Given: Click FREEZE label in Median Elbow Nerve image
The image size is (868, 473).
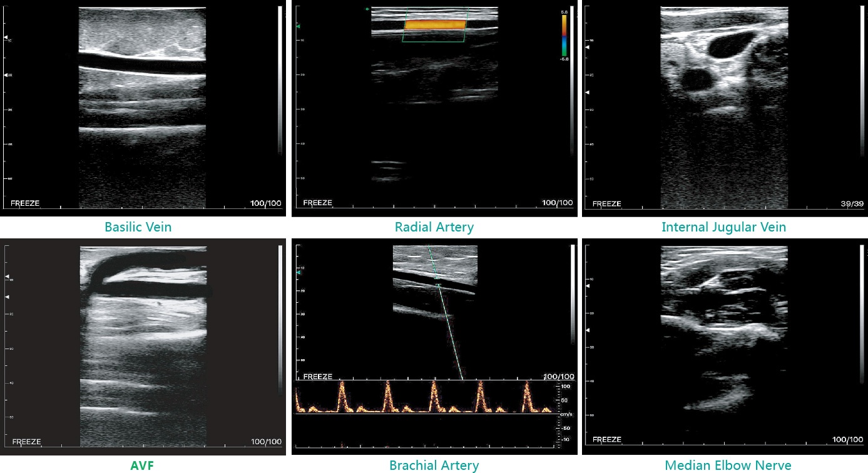Looking at the screenshot, I should pyautogui.click(x=607, y=440).
